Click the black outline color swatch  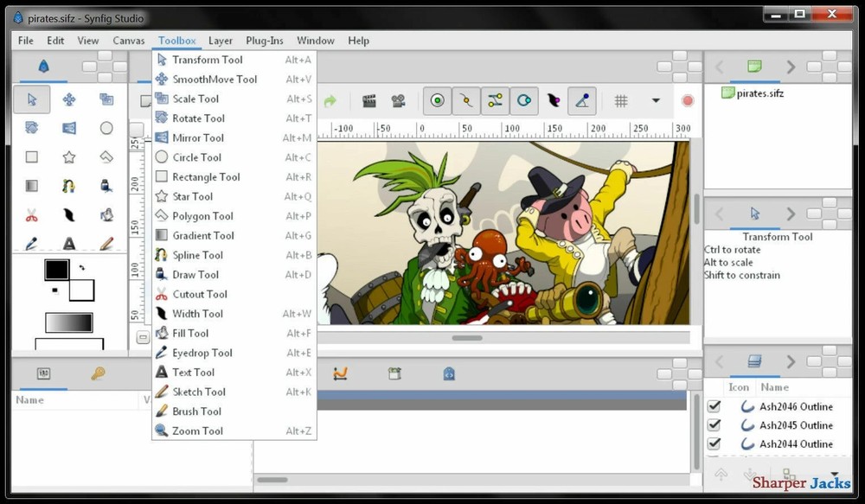(x=57, y=271)
